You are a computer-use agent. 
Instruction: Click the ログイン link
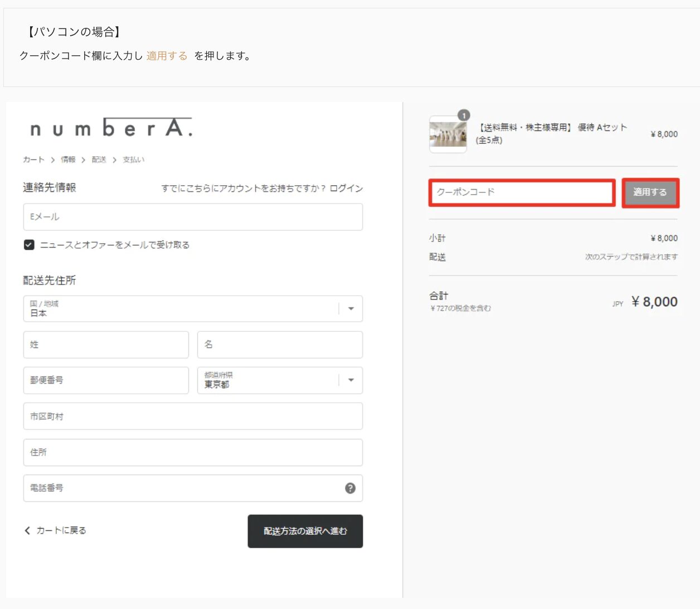pos(346,188)
